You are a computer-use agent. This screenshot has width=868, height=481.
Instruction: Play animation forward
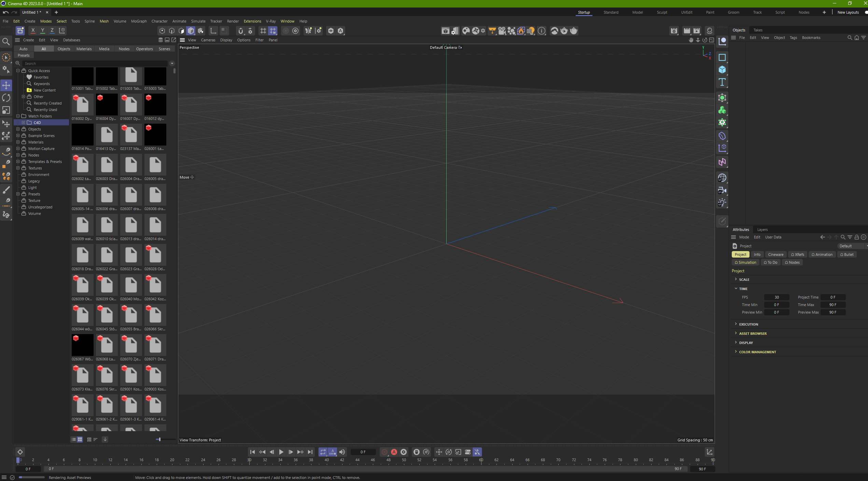[x=281, y=452]
